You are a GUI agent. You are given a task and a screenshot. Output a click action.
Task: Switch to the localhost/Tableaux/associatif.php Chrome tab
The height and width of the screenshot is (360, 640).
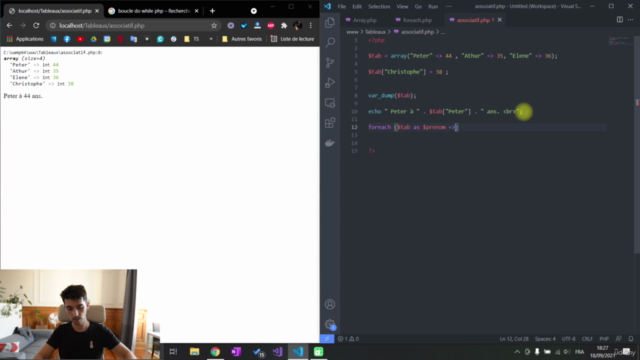point(55,11)
